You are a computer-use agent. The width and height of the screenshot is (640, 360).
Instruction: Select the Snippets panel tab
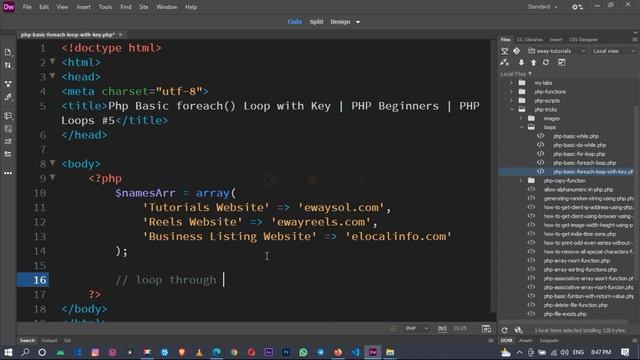tap(549, 340)
